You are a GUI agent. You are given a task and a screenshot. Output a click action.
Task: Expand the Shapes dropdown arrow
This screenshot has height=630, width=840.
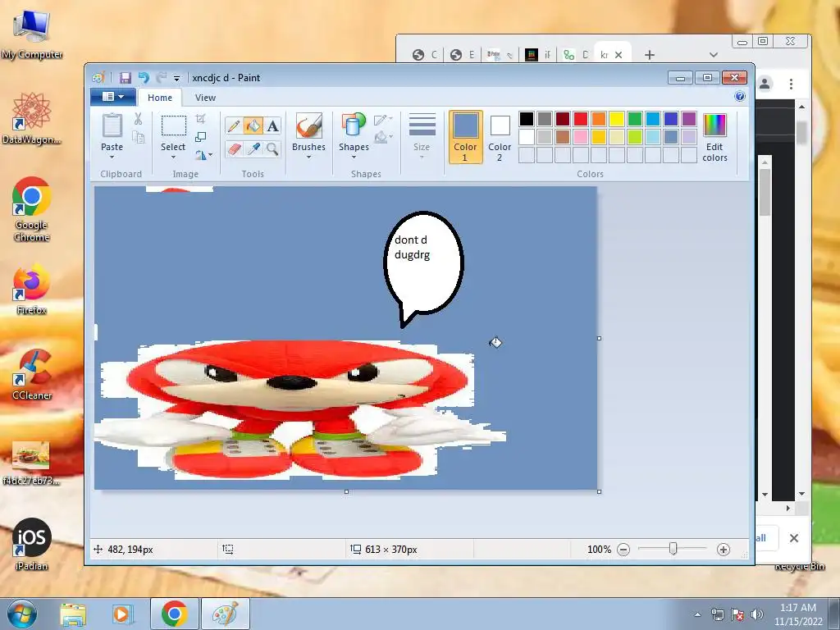[354, 157]
